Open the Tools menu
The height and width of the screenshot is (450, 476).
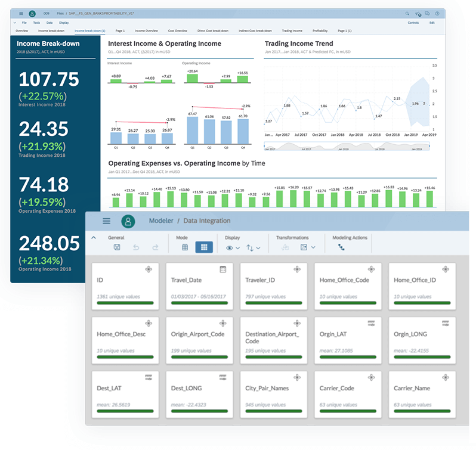click(x=36, y=23)
